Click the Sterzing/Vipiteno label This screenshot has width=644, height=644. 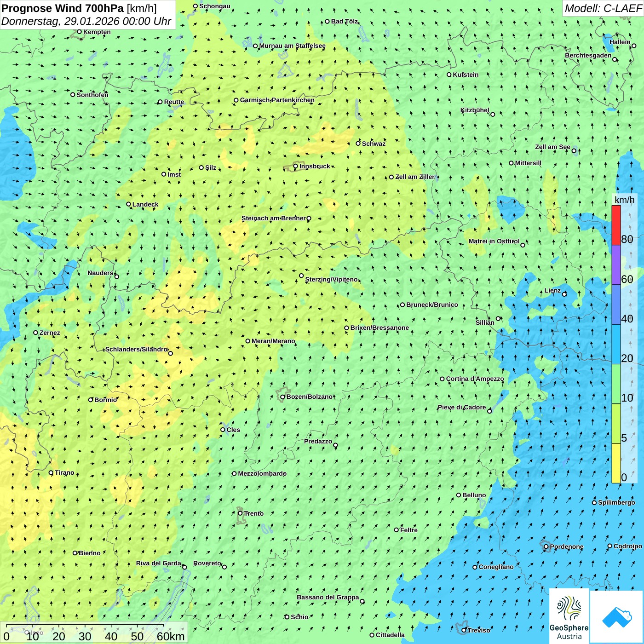pos(332,279)
